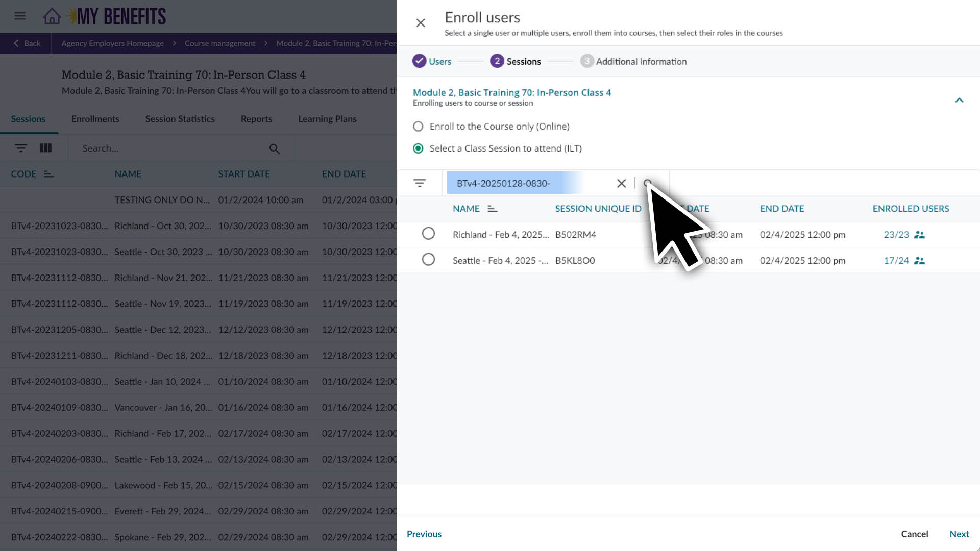Image resolution: width=980 pixels, height=551 pixels.
Task: Sort background table by CODE column icon
Action: coord(48,174)
